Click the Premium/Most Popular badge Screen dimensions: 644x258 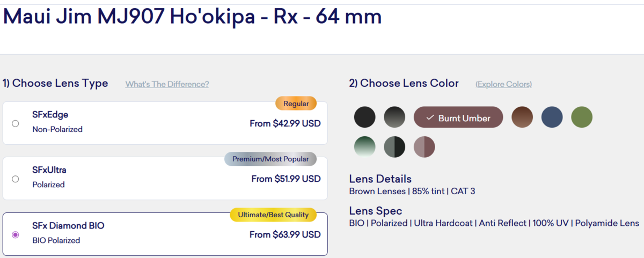pos(270,159)
